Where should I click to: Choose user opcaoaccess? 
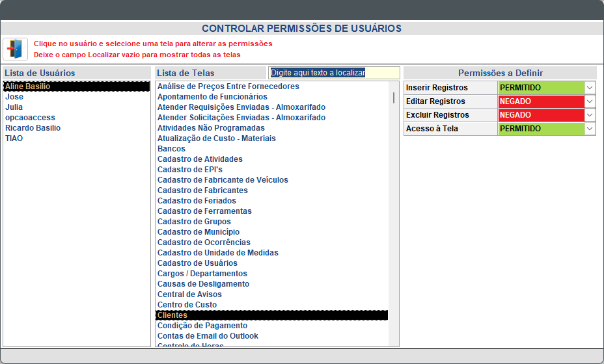tap(30, 118)
